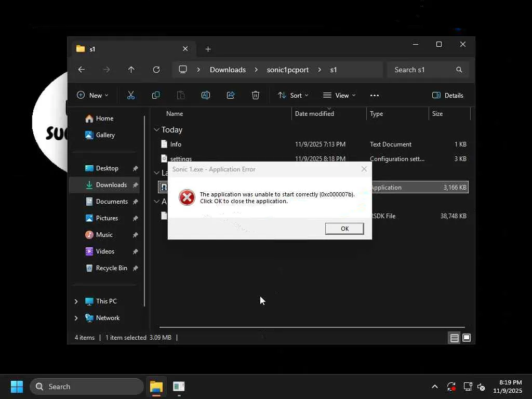Expand chevron after Downloads breadcrumb
The height and width of the screenshot is (399, 532).
pyautogui.click(x=256, y=70)
